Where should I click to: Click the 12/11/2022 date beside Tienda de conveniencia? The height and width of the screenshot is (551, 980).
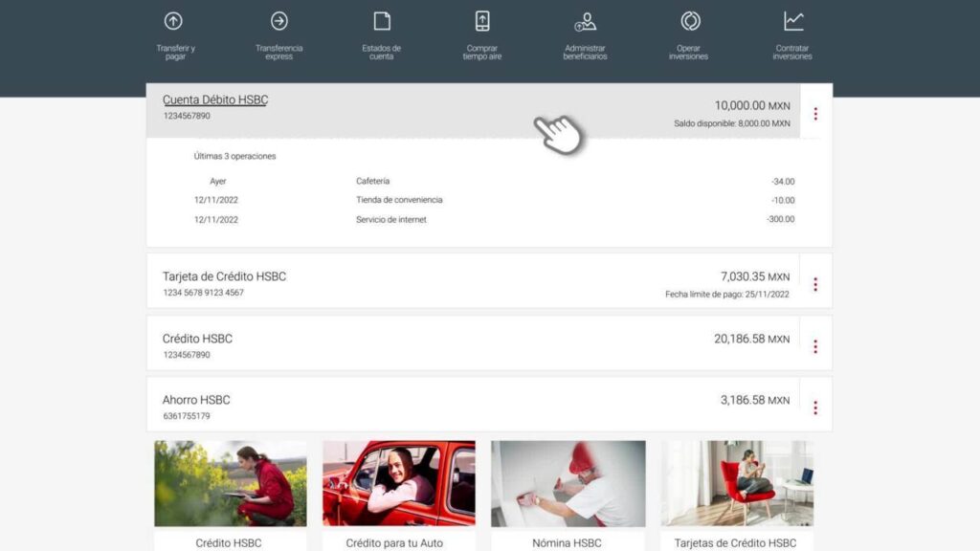coord(216,200)
